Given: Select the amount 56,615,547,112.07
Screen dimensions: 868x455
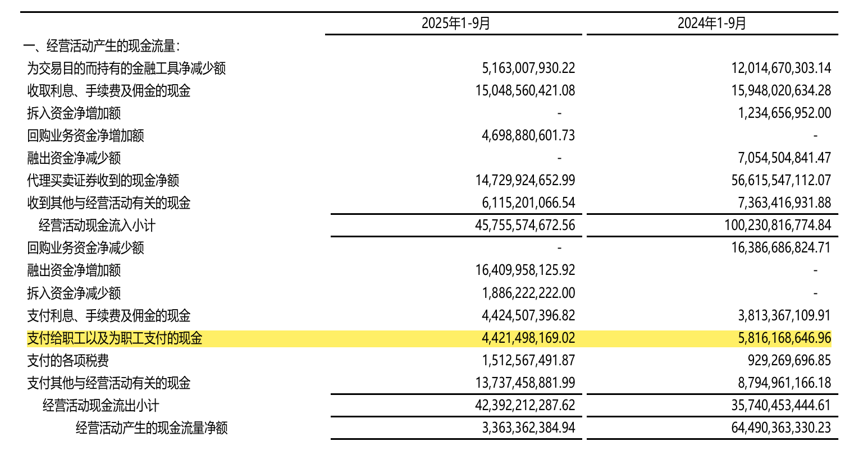Looking at the screenshot, I should (781, 181).
